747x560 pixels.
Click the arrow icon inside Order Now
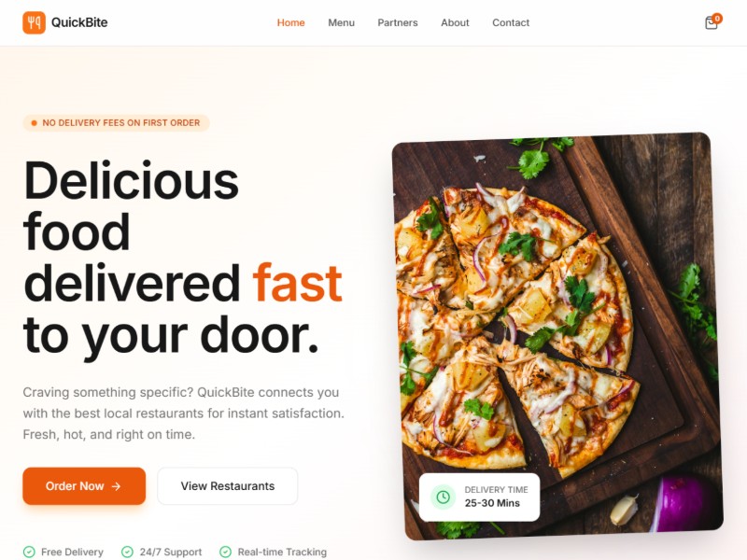[x=116, y=486]
